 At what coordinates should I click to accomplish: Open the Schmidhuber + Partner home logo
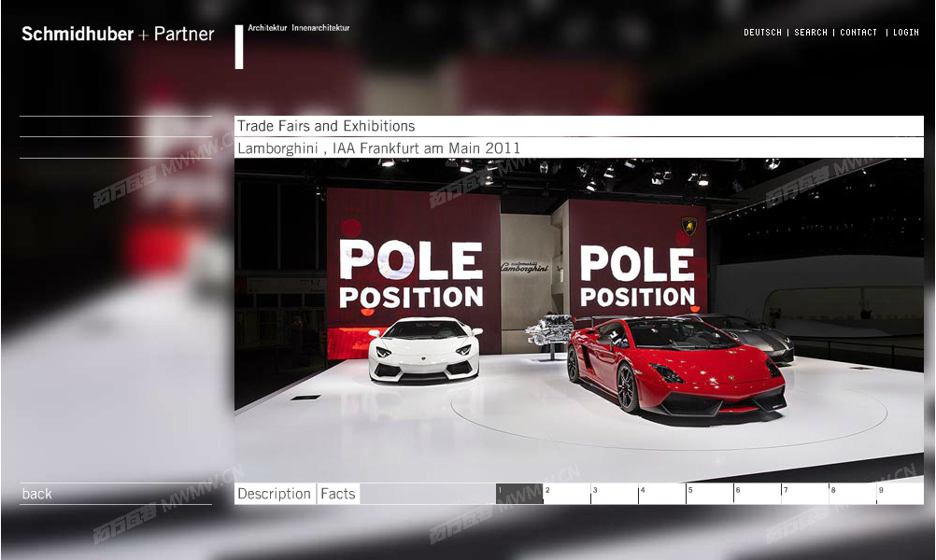118,34
